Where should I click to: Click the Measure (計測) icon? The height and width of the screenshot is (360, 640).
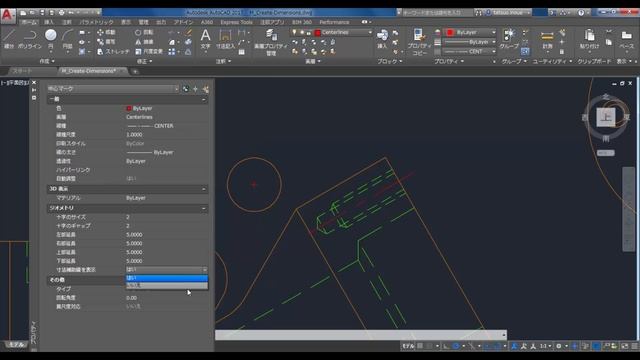click(x=547, y=39)
